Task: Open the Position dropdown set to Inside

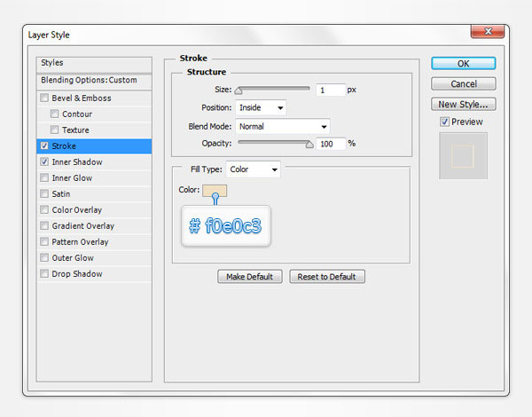Action: coord(261,107)
